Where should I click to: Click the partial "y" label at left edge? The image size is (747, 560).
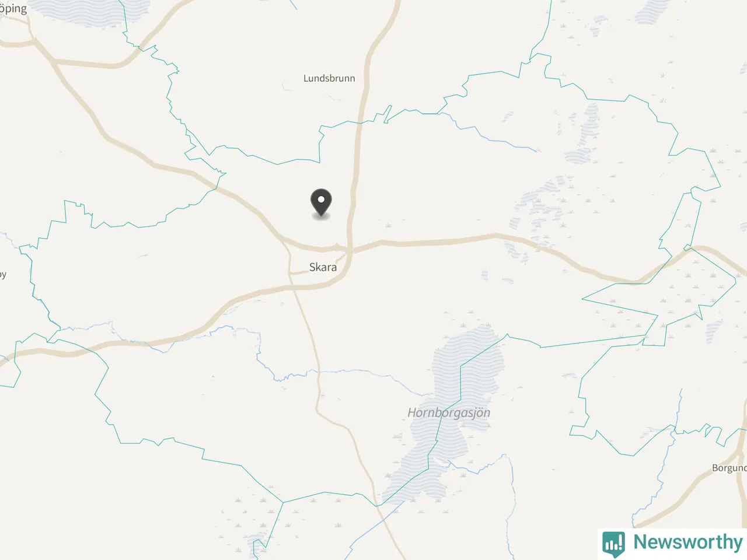click(x=3, y=275)
